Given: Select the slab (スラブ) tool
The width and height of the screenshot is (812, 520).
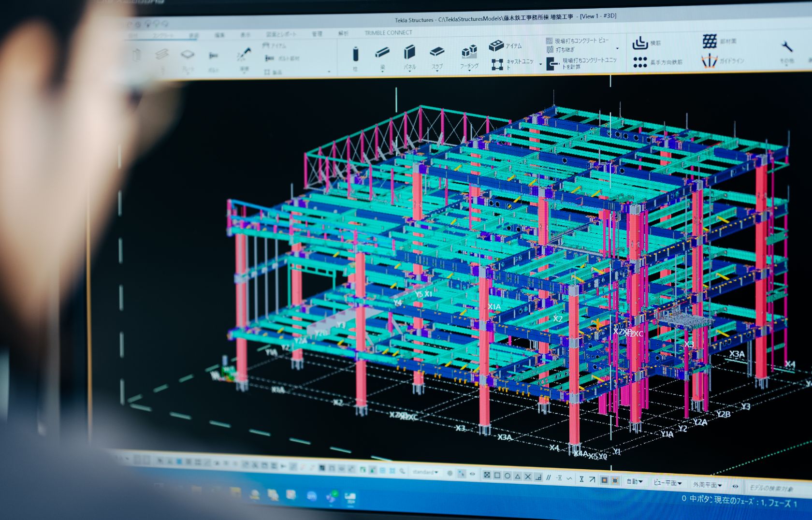Looking at the screenshot, I should [437, 52].
